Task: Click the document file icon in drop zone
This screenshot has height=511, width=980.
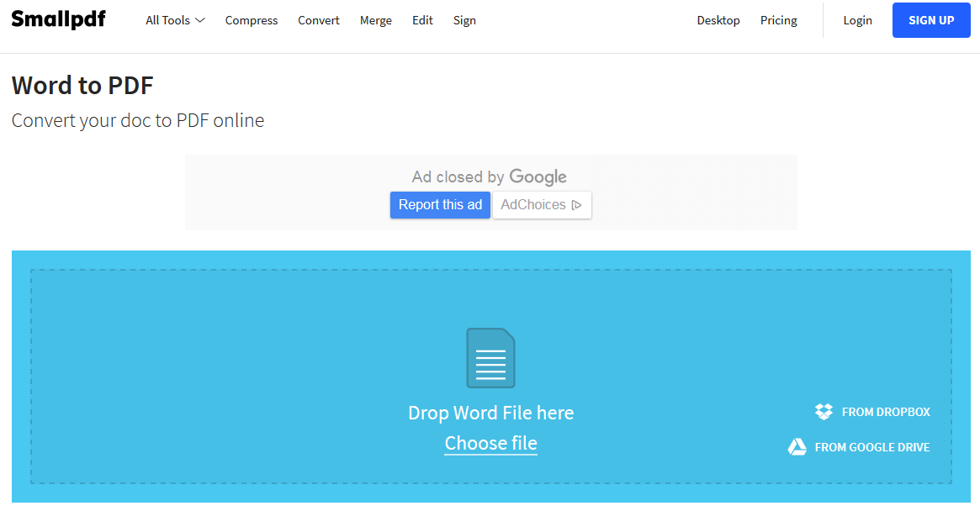Action: 490,358
